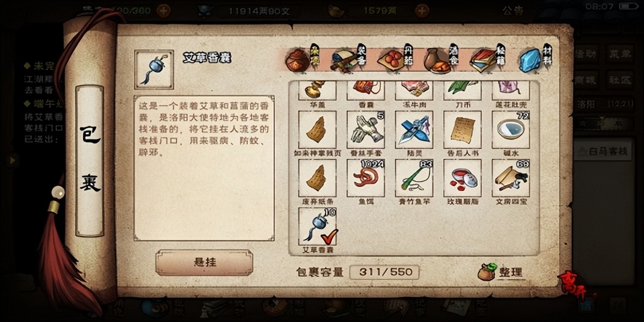Select the 杂项 miscellaneous jar tab
644x322 pixels.
(302, 60)
